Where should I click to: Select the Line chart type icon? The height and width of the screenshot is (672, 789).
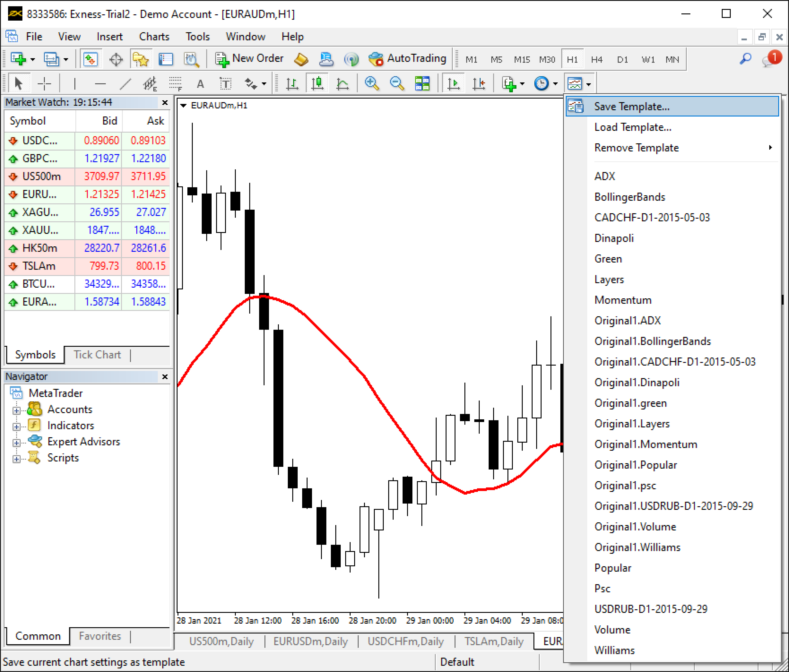pos(342,83)
